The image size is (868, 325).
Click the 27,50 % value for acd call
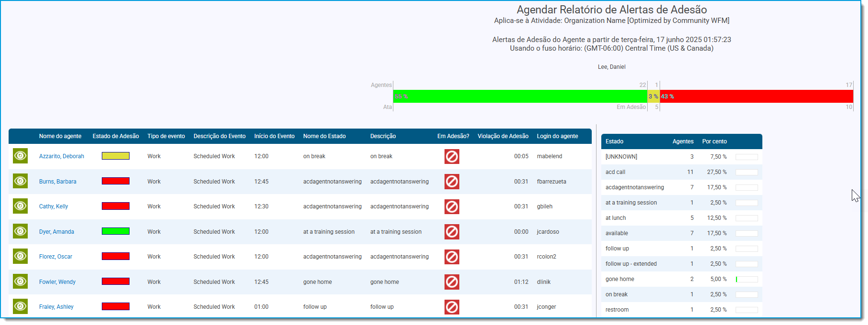point(717,172)
